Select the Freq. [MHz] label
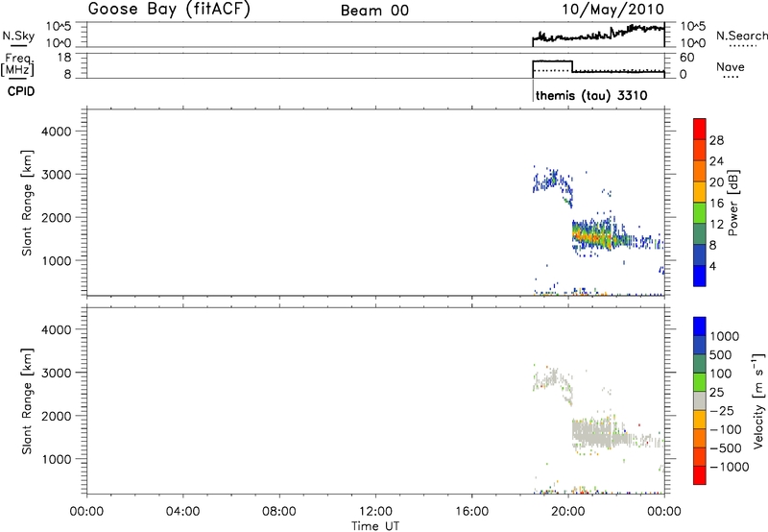Viewport: 768px width, 532px height. [x=17, y=65]
